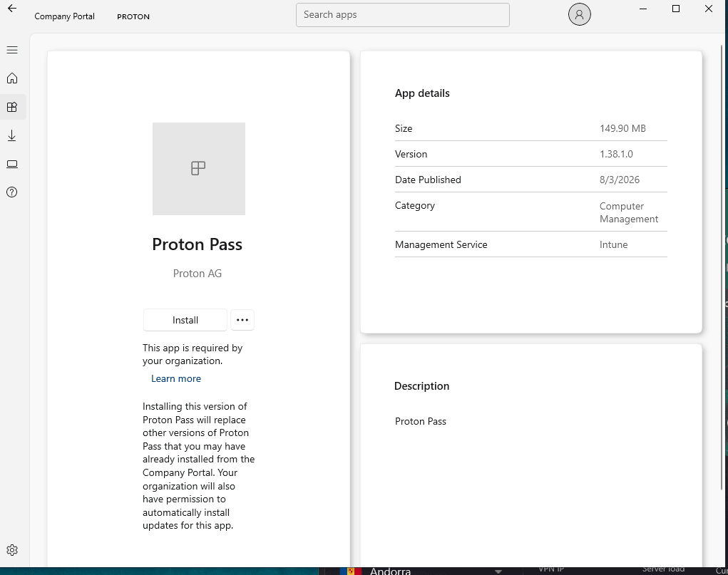Click the vertical scrollbar on the right
Image resolution: width=728 pixels, height=575 pixels.
pos(722,267)
